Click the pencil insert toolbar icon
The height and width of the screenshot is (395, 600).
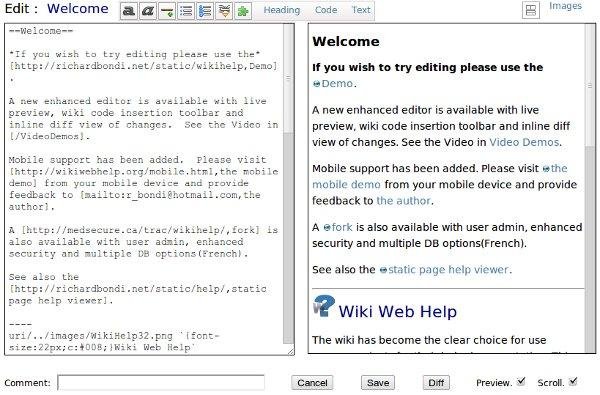(x=224, y=11)
